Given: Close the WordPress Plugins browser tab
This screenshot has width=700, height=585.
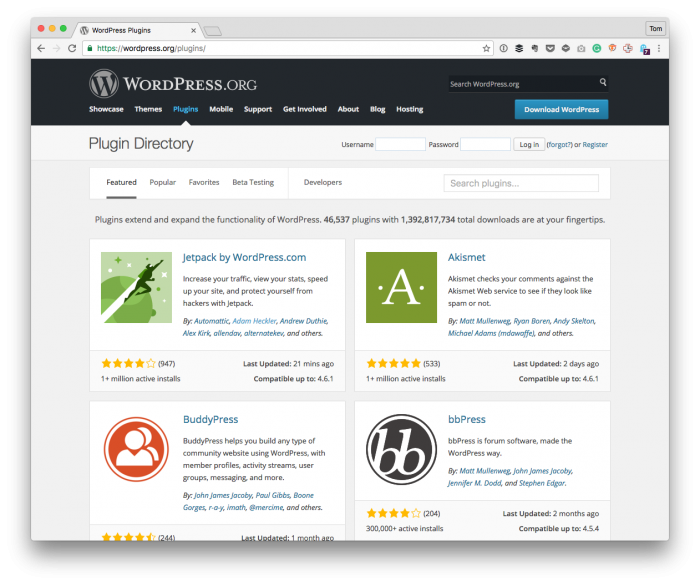Looking at the screenshot, I should (193, 30).
